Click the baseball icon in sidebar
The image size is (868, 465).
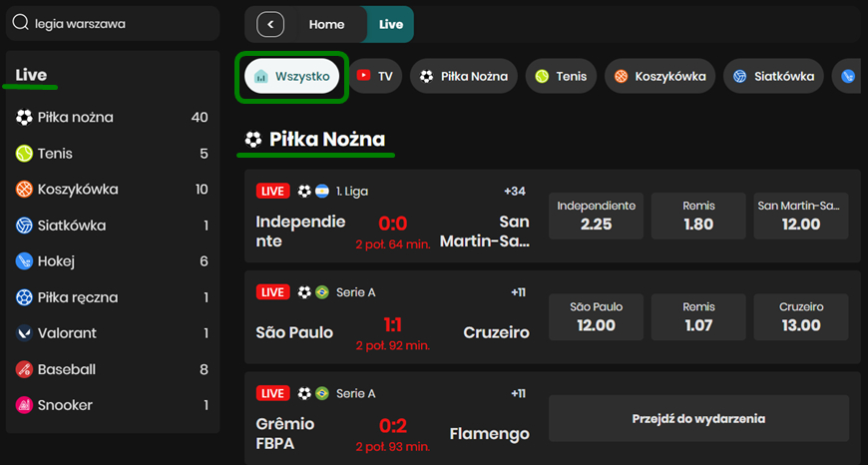[24, 369]
